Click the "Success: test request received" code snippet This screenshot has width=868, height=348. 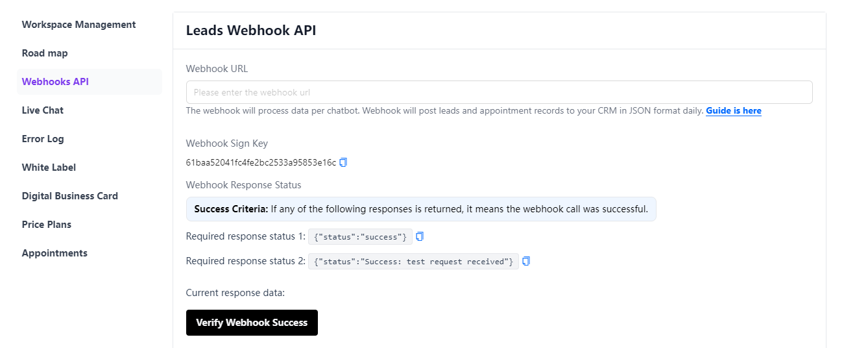(413, 262)
